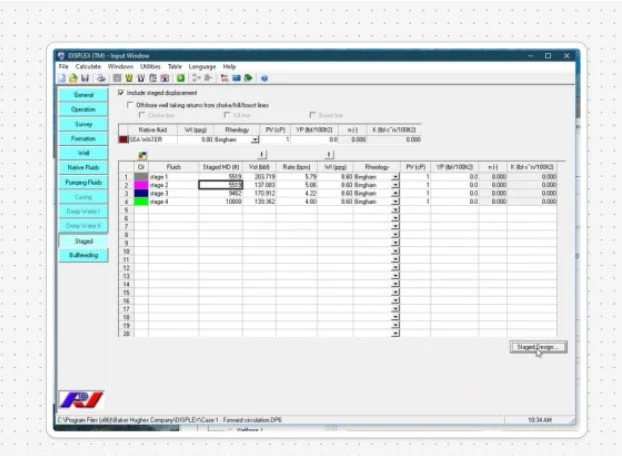Click the company logo at bottom left
This screenshot has height=456, width=622.
82,400
